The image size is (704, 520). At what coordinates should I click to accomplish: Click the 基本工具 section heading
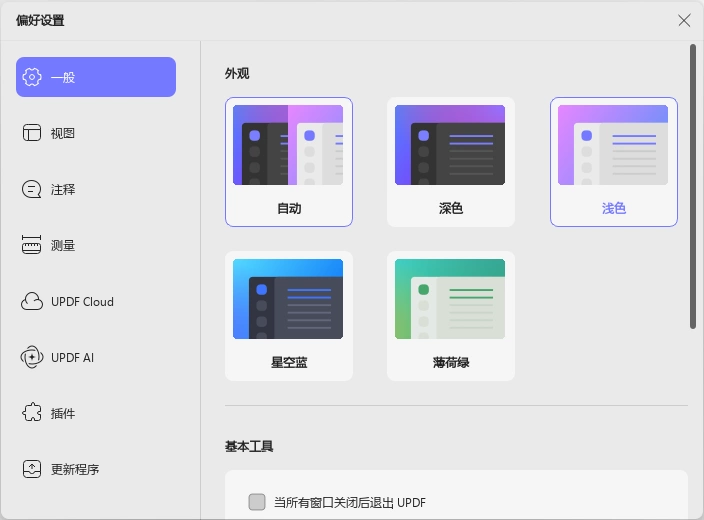pos(249,446)
